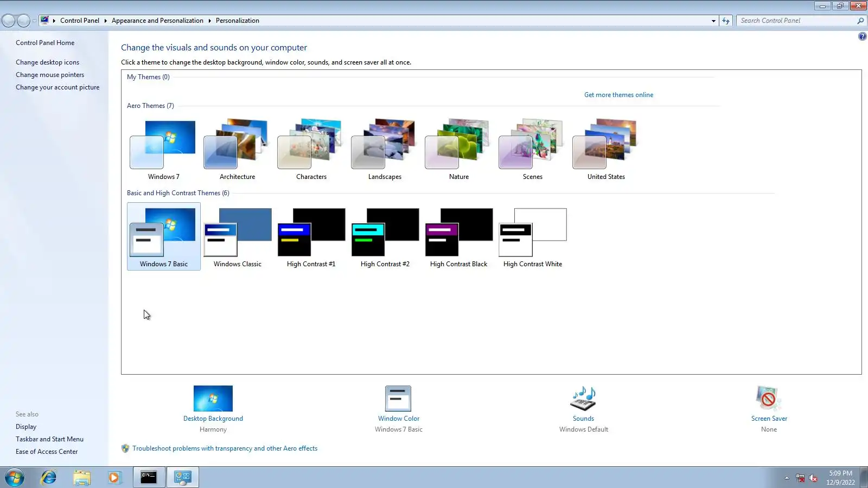This screenshot has height=488, width=868.
Task: Open Control Panel Home
Action: click(45, 43)
